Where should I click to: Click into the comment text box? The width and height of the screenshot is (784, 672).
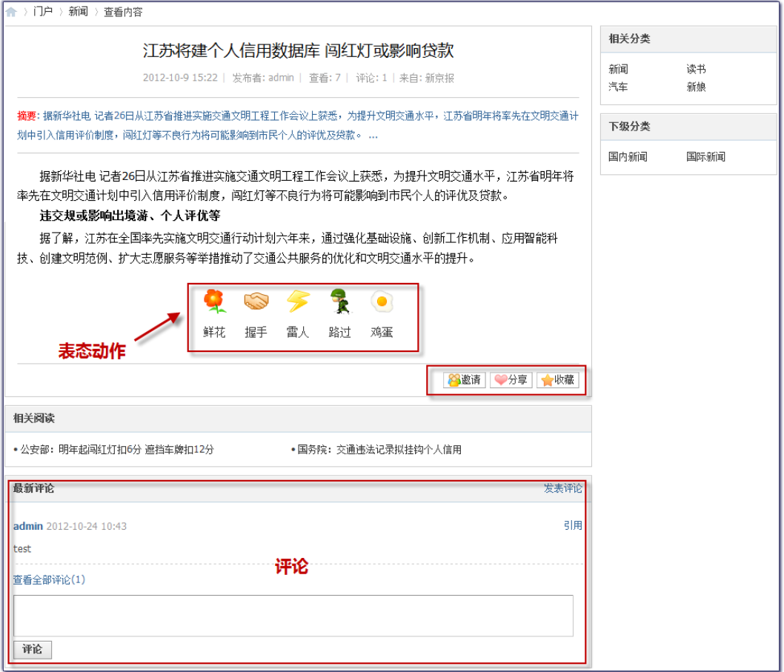[293, 615]
